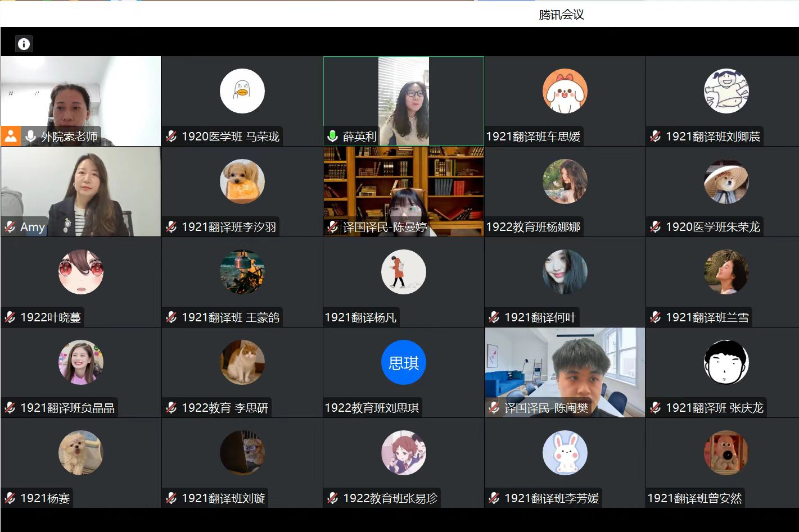
Task: Select the video feed of 外院索老师
Action: pos(81,101)
